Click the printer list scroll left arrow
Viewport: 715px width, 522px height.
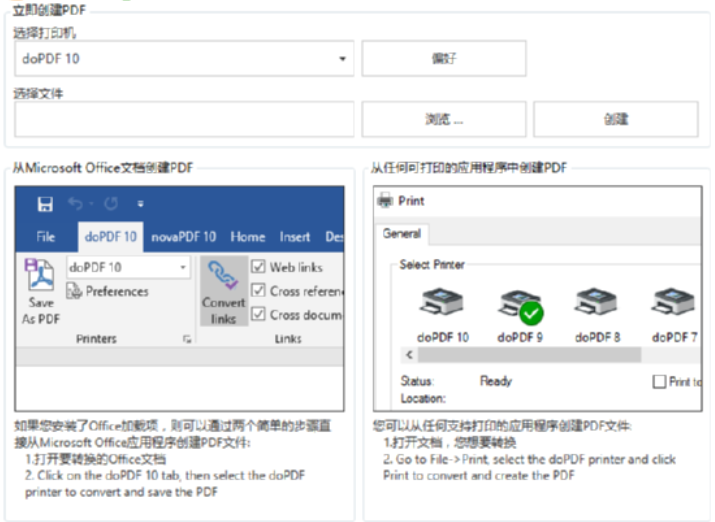(409, 355)
